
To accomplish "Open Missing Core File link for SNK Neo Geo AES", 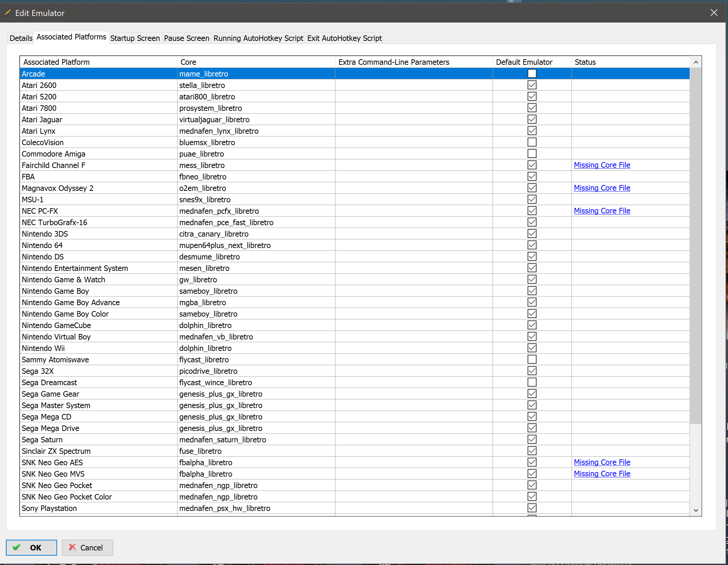I will pyautogui.click(x=602, y=462).
